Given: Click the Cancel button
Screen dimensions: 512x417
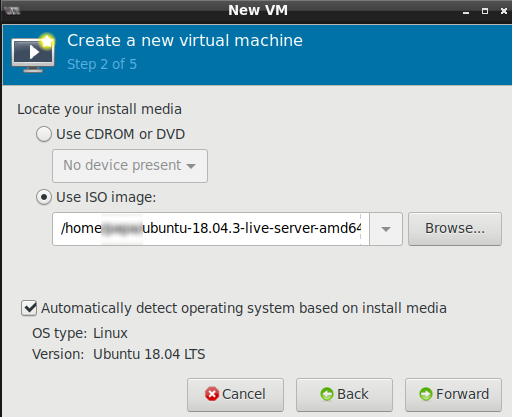Looking at the screenshot, I should [235, 395].
